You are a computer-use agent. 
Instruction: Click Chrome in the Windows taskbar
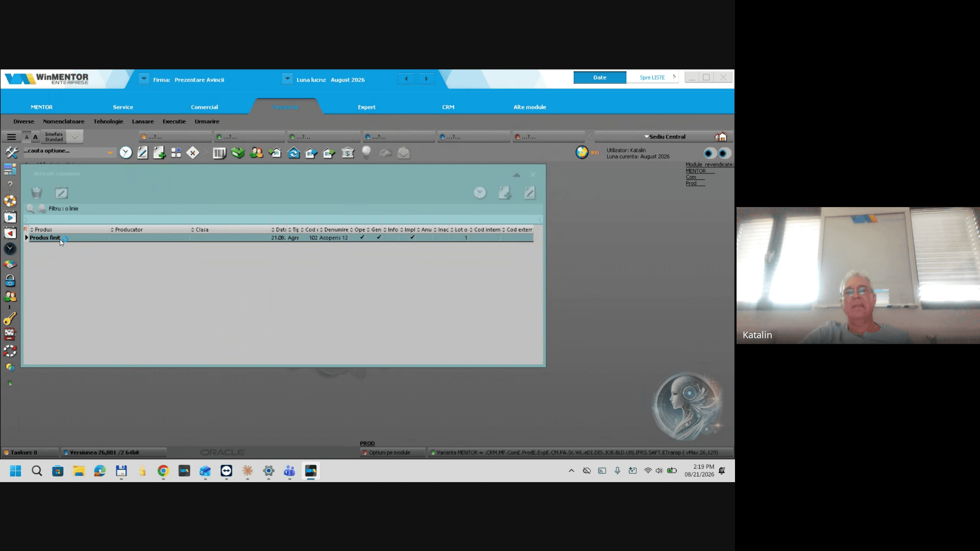(163, 471)
